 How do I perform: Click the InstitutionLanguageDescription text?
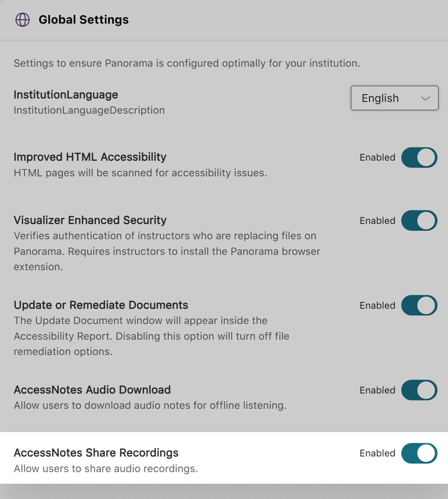pos(89,110)
